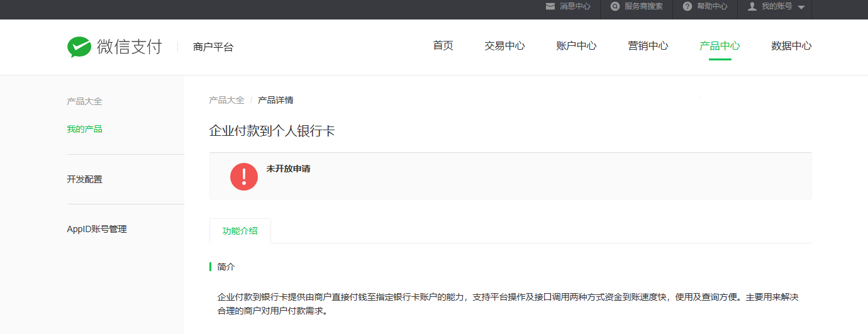Click the paragraph starting 企业付款到银行卡提供
This screenshot has height=334, width=868.
(508, 304)
